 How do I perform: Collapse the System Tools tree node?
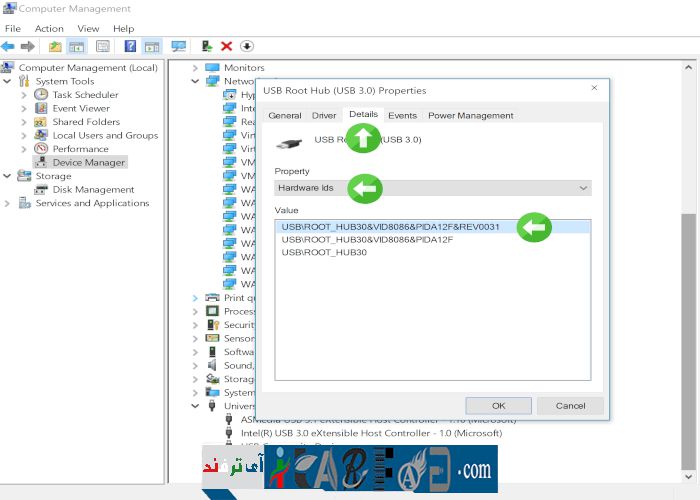pyautogui.click(x=9, y=81)
